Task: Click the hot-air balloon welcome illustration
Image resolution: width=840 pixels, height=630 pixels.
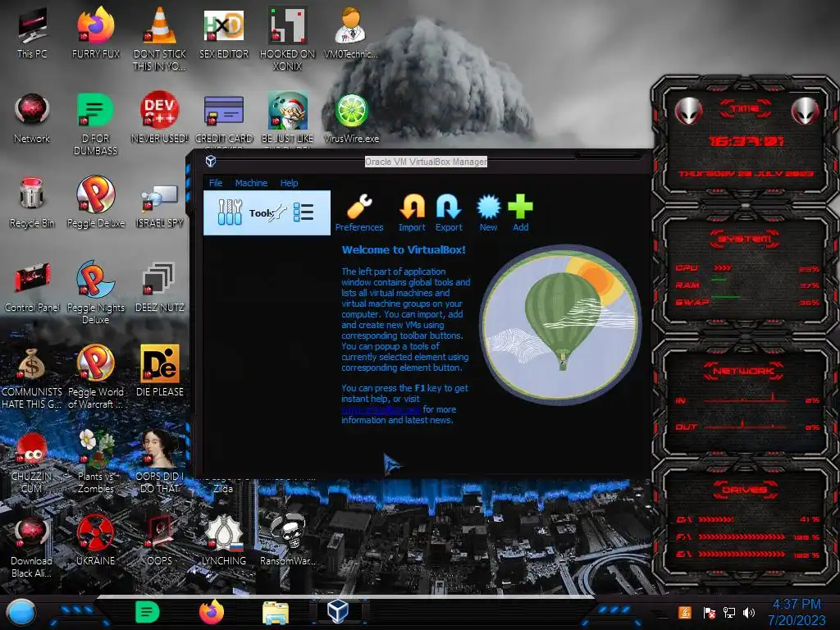Action: (559, 324)
